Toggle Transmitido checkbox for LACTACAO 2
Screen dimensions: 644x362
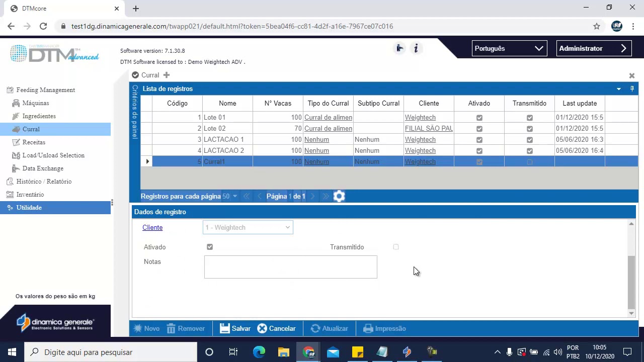click(529, 151)
